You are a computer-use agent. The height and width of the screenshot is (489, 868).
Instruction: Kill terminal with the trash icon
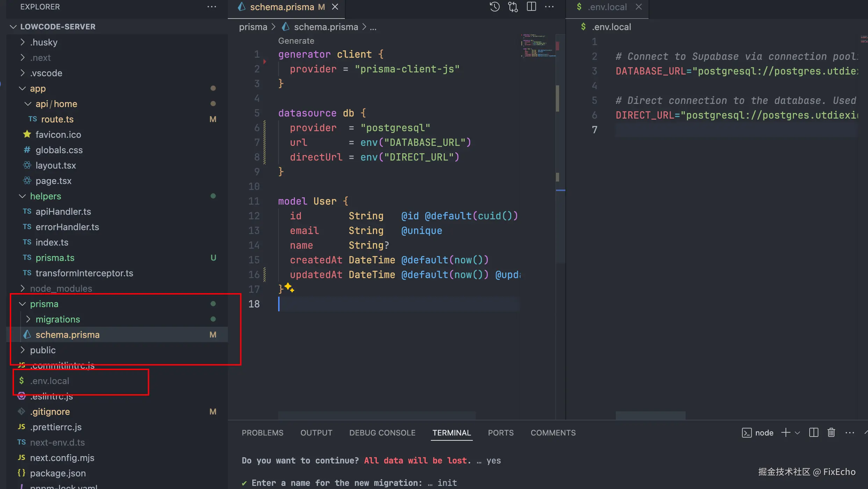[831, 433]
